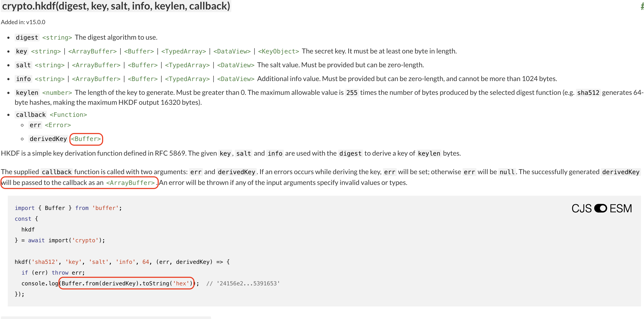Image resolution: width=644 pixels, height=319 pixels.
Task: Select the CJS label in code block
Action: coord(582,208)
